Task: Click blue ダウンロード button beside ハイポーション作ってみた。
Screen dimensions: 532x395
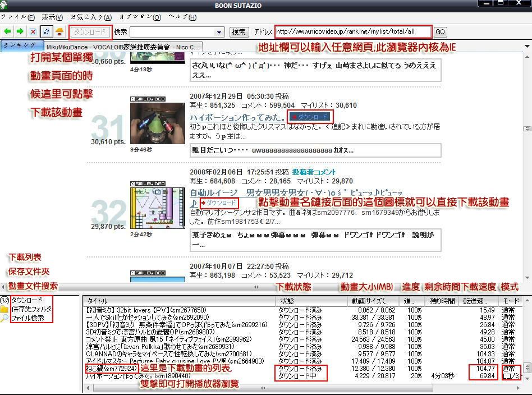Action: (310, 117)
